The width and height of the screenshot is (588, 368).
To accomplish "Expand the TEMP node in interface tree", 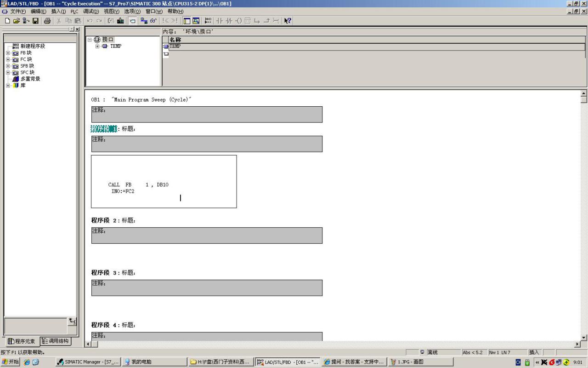I will coord(97,46).
